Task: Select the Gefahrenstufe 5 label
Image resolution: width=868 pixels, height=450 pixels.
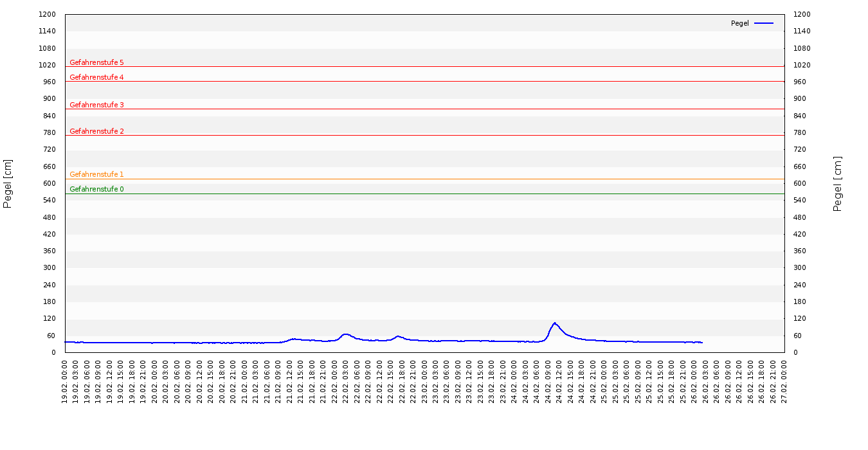Action: 96,62
